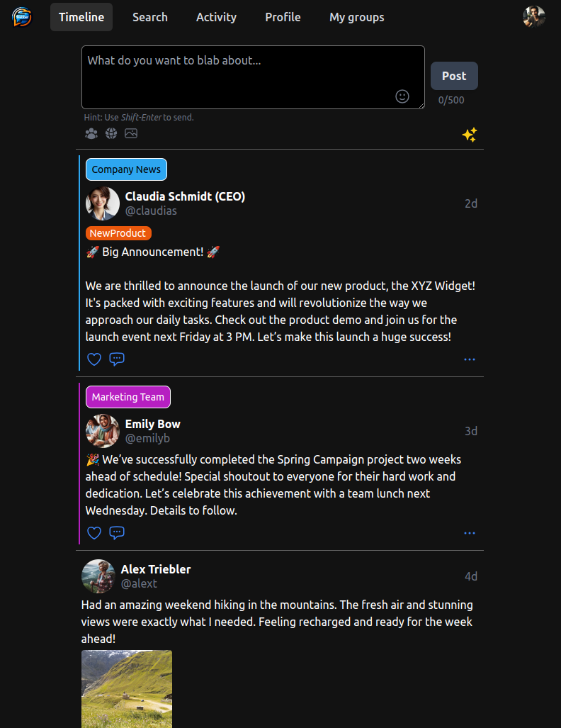The image size is (561, 728).
Task: Click the sparkles AI assist icon
Action: (469, 135)
